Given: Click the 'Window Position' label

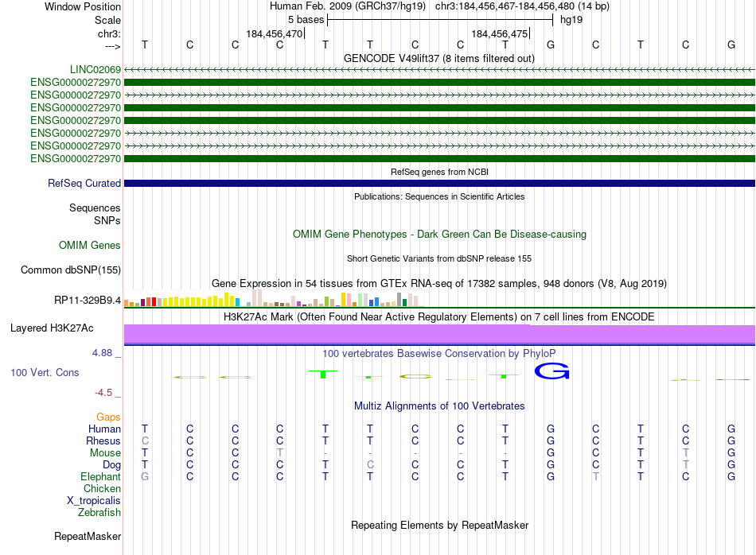Looking at the screenshot, I should (x=83, y=6).
